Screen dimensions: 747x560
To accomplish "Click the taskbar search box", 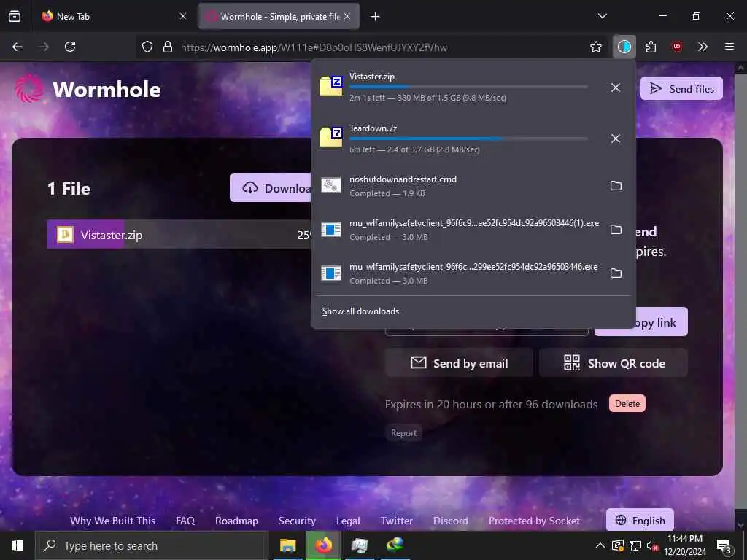I will click(152, 545).
